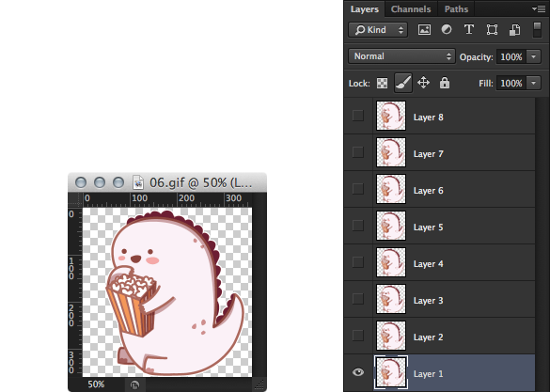Viewport: 550px width, 392px height.
Task: Lock layer position icon
Action: click(x=423, y=83)
